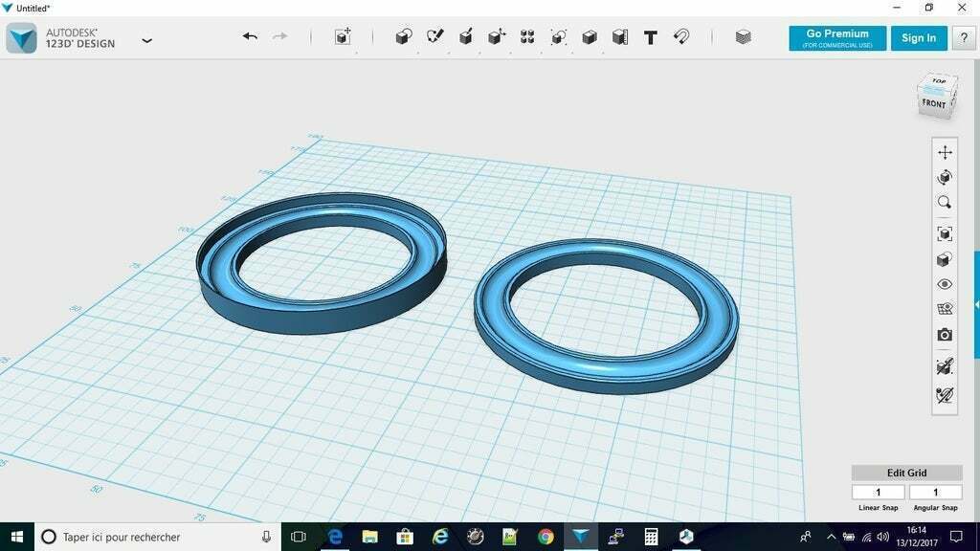
Task: Click the microphone icon in search box
Action: 266,537
